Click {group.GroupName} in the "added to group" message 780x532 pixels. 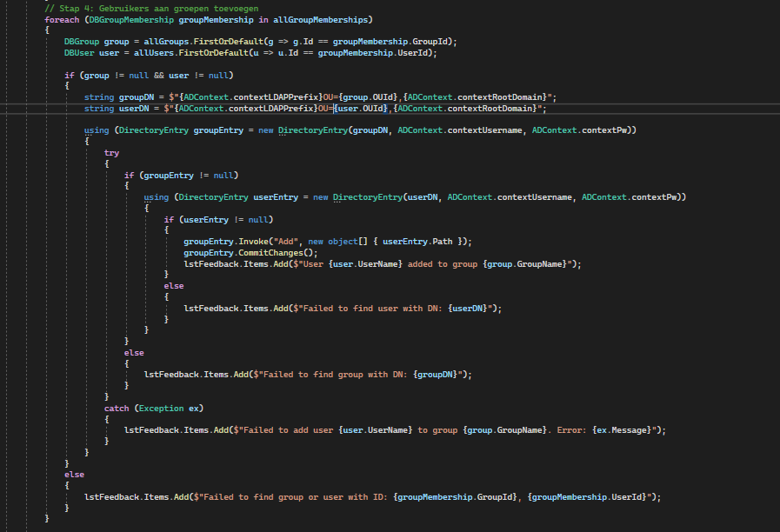tap(527, 264)
